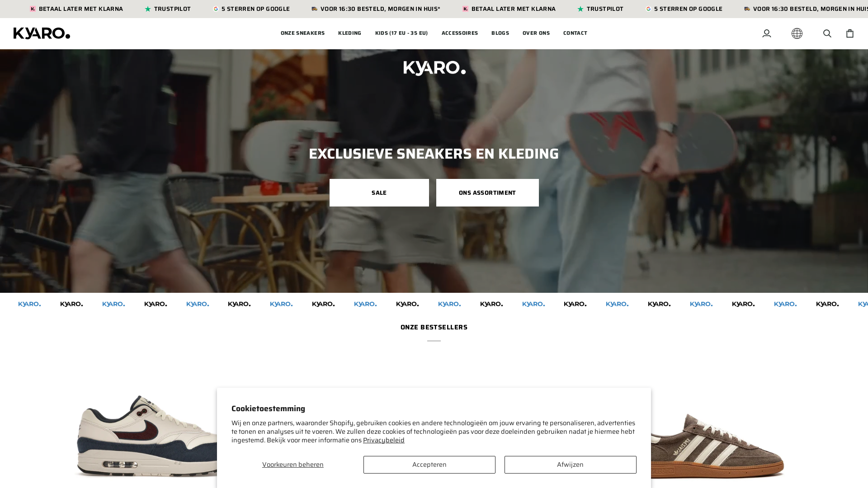Open Accessoires menu

[x=459, y=33]
